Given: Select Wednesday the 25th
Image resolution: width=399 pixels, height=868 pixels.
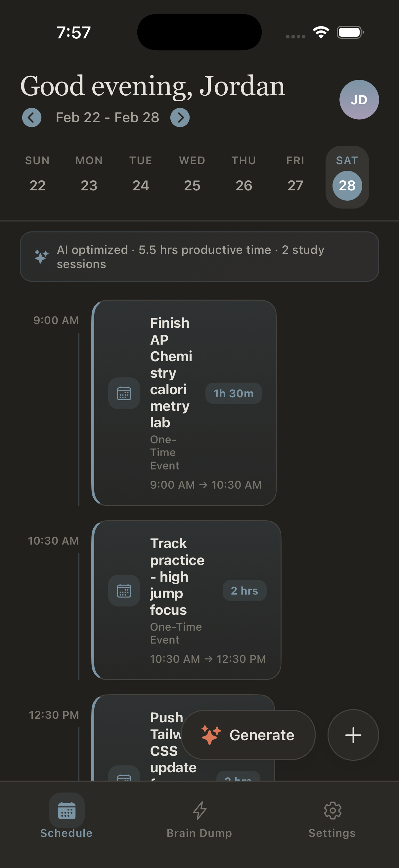Looking at the screenshot, I should point(191,186).
